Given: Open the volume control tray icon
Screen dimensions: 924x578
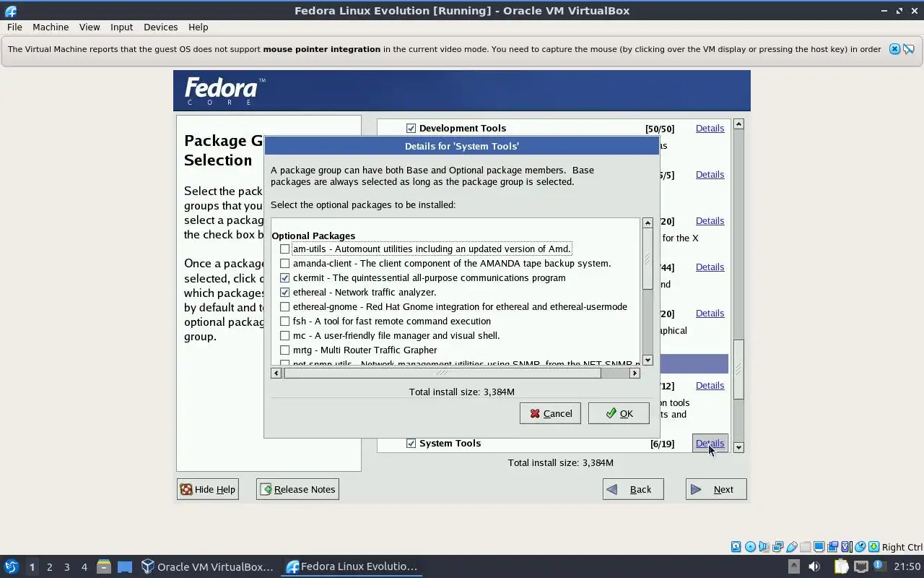Looking at the screenshot, I should 814,566.
